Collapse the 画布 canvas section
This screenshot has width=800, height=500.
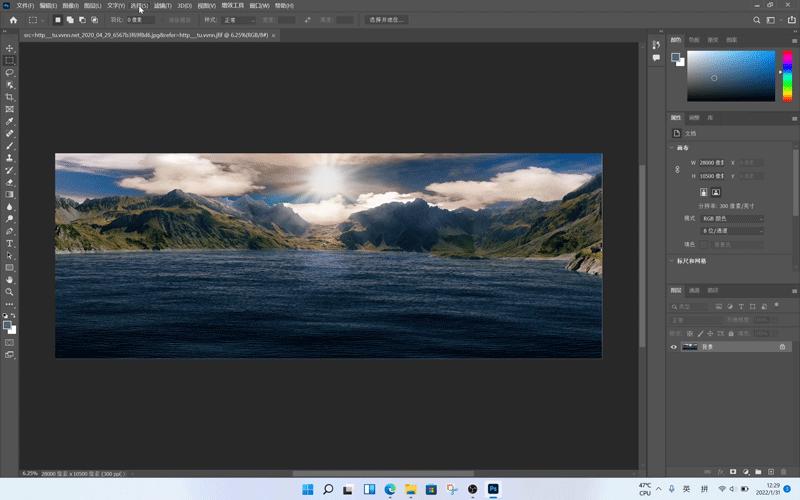672,148
